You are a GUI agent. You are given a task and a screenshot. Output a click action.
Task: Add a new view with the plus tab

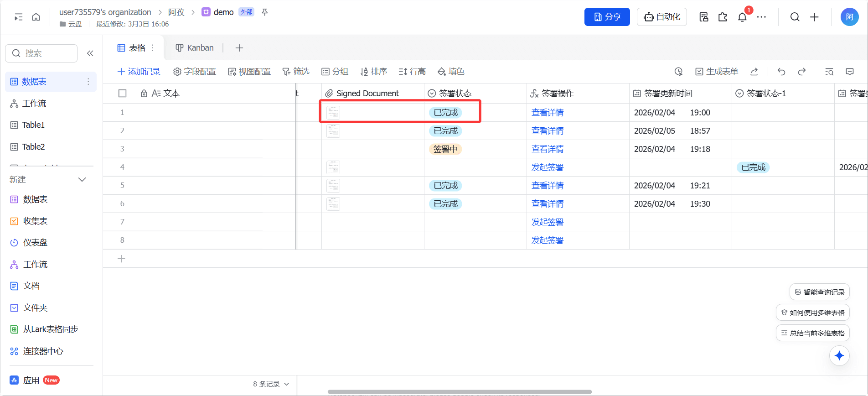239,48
